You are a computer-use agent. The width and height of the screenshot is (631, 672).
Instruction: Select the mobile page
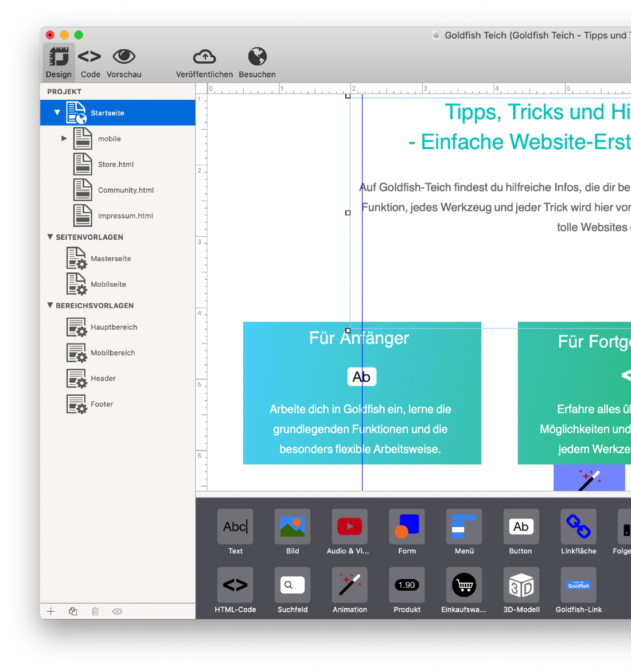[x=118, y=138]
